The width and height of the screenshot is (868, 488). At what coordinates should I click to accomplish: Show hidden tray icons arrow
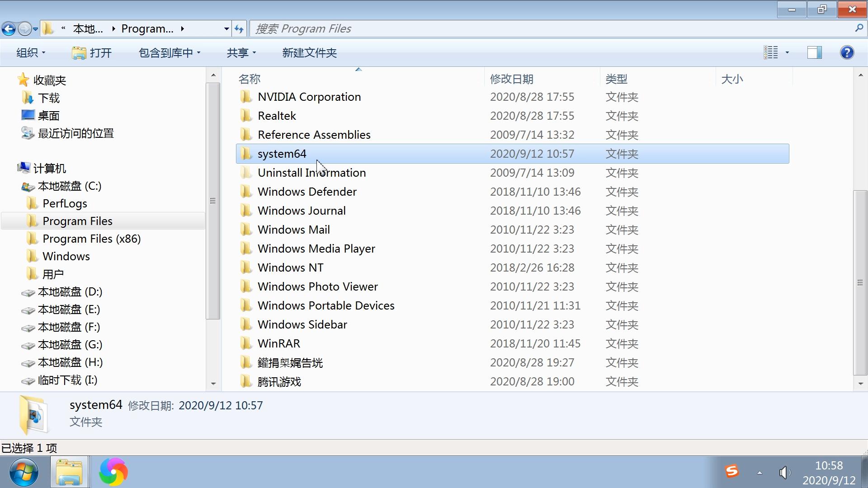pos(759,473)
